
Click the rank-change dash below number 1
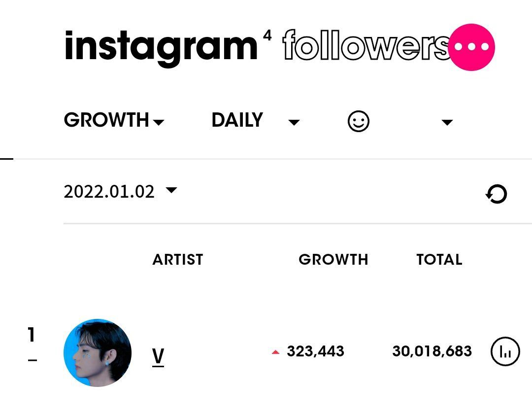(x=33, y=361)
